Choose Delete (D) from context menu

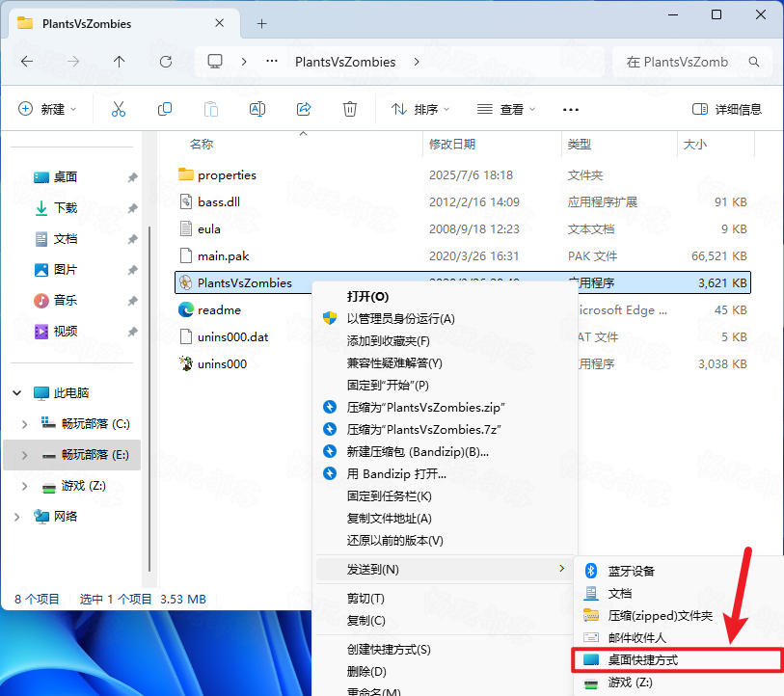[x=445, y=672]
